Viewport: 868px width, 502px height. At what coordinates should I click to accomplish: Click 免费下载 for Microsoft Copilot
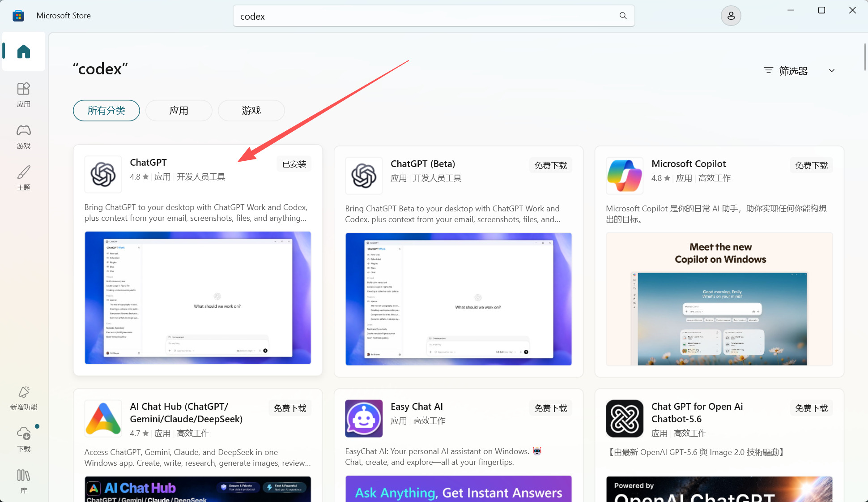[x=811, y=166]
